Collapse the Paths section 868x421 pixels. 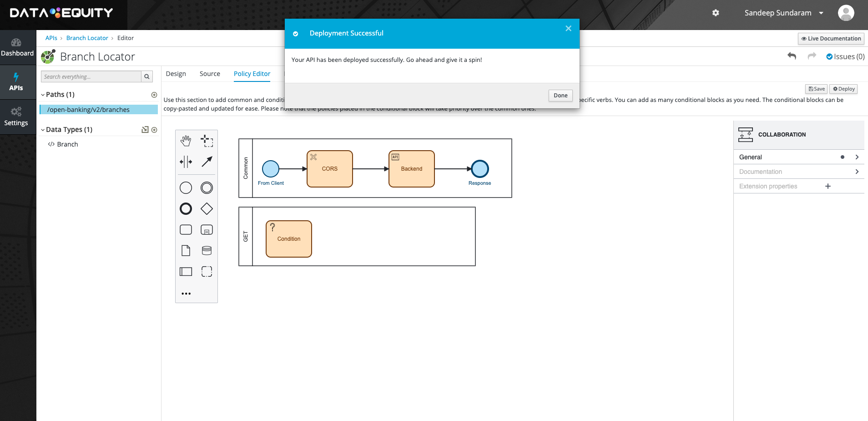click(43, 95)
